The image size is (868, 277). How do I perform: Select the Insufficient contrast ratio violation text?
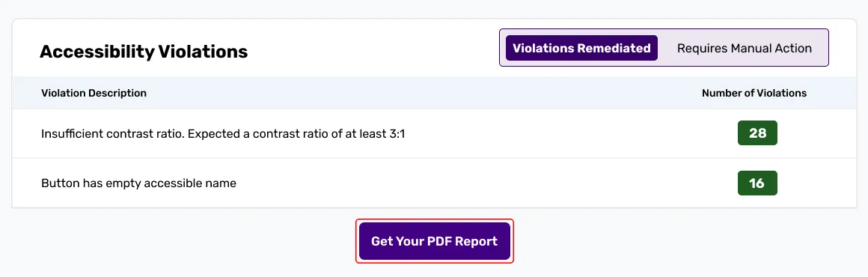tap(223, 133)
